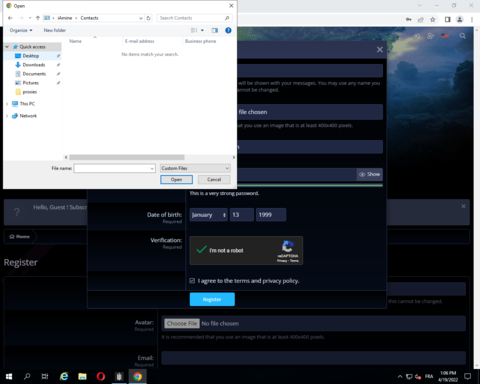The image size is (480, 384).
Task: Toggle the password Show button
Action: pyautogui.click(x=370, y=174)
